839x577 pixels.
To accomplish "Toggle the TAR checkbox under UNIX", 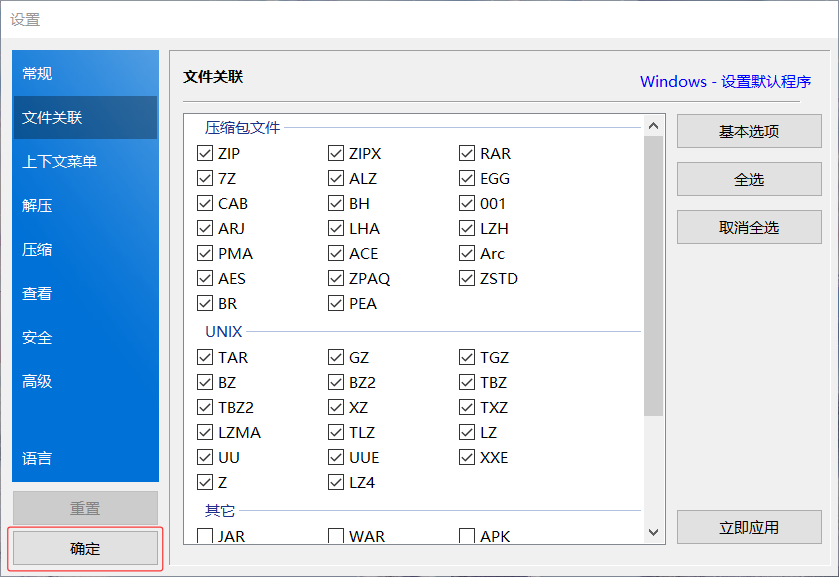I will 205,356.
